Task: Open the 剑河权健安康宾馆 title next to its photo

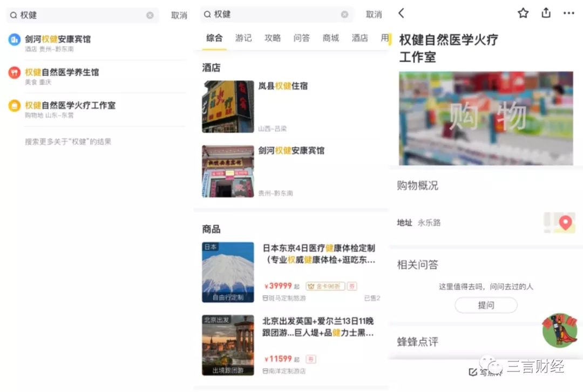Action: click(x=291, y=151)
